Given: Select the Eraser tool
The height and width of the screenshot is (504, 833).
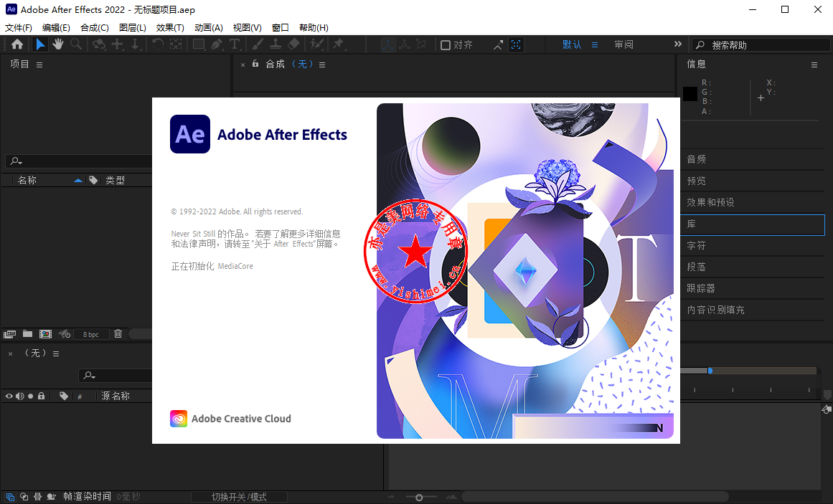Looking at the screenshot, I should [x=293, y=44].
